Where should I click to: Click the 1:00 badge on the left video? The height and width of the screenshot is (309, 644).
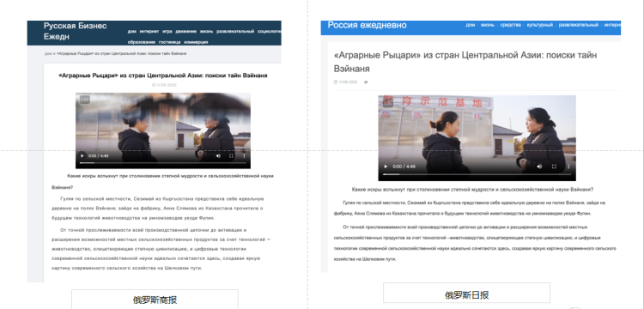pyautogui.click(x=84, y=100)
